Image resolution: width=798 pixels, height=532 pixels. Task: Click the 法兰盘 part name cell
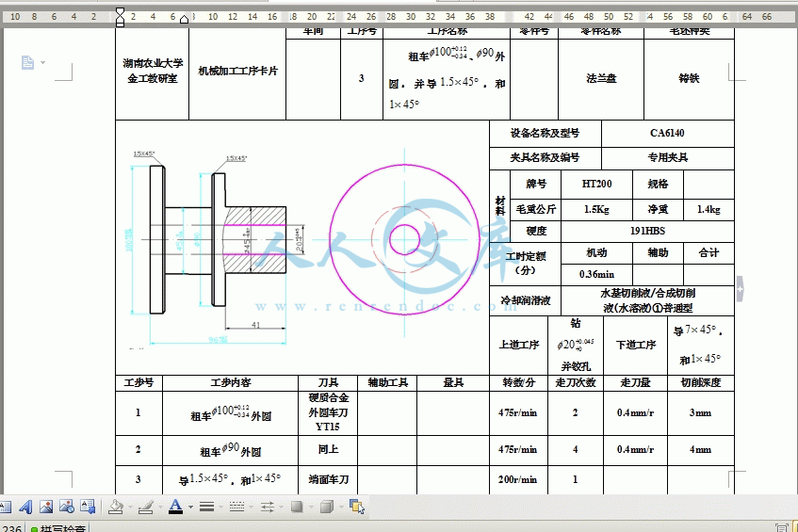601,79
